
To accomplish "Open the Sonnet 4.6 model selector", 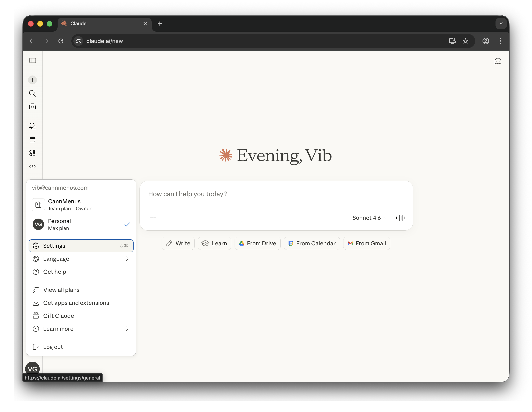I will pyautogui.click(x=369, y=218).
